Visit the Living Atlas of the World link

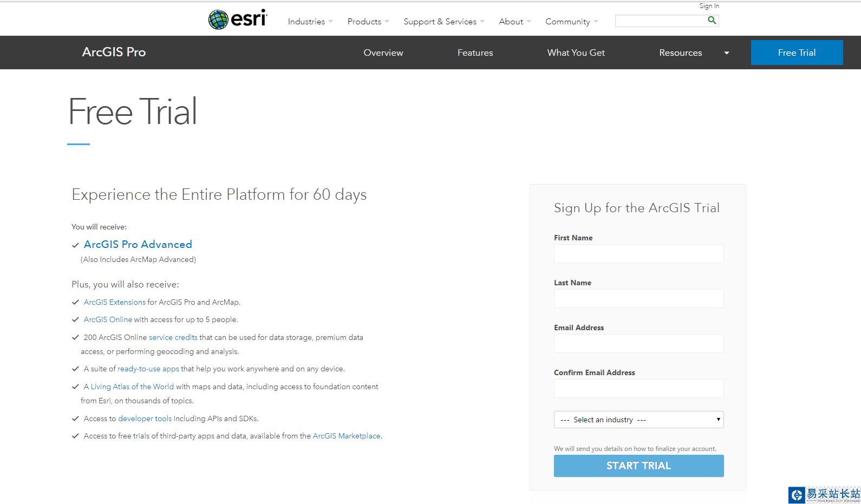(x=132, y=387)
